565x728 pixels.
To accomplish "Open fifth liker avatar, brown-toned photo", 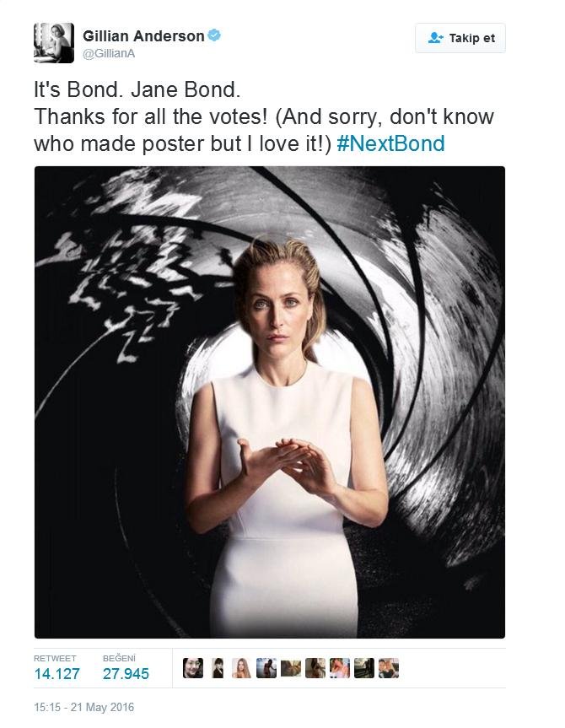I will (291, 668).
